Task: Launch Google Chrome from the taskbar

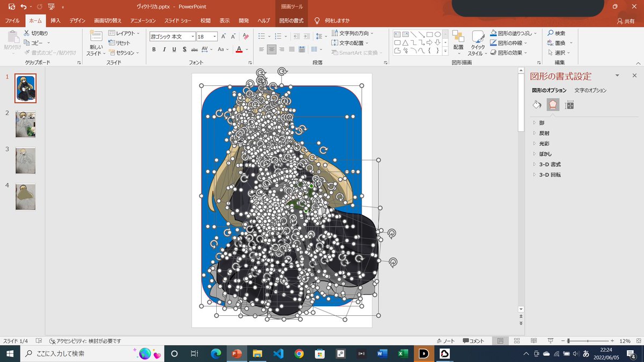Action: 299,353
